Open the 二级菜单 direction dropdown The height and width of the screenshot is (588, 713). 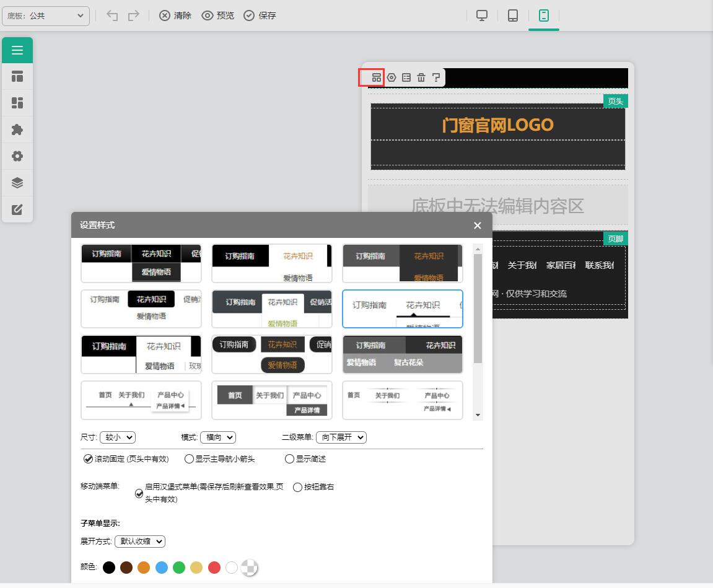pyautogui.click(x=341, y=437)
